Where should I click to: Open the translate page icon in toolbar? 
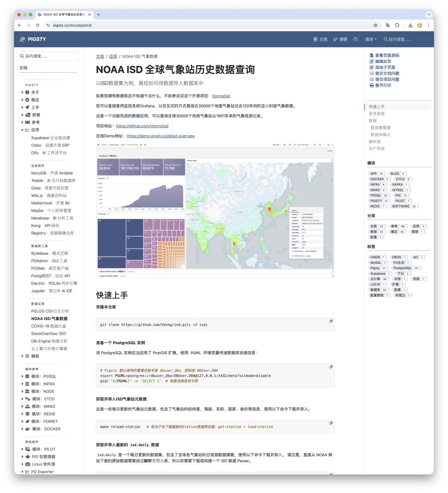(388, 25)
